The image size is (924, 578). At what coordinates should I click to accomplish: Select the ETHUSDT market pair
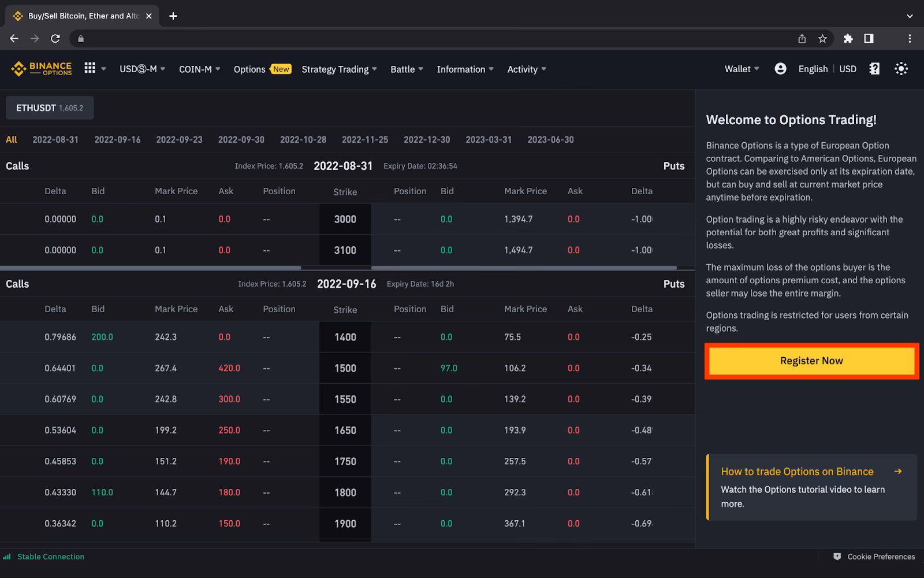point(49,108)
